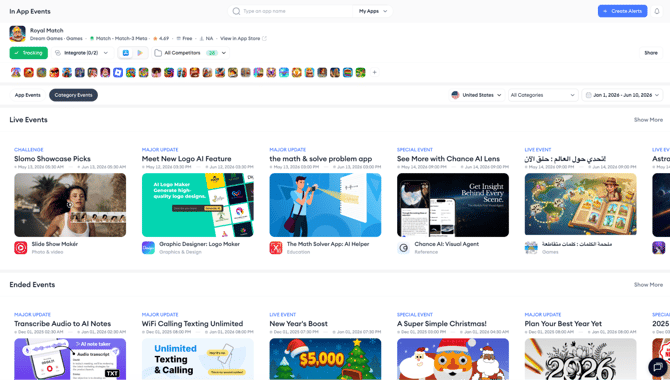Add a competitor with the plus icon
This screenshot has height=380, width=670.
pos(374,73)
